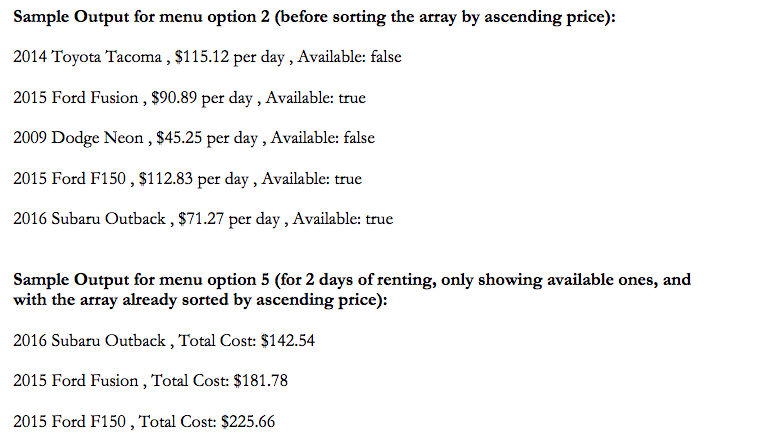The height and width of the screenshot is (448, 767).
Task: Select the 2009 Dodge Neon line
Action: 194,138
